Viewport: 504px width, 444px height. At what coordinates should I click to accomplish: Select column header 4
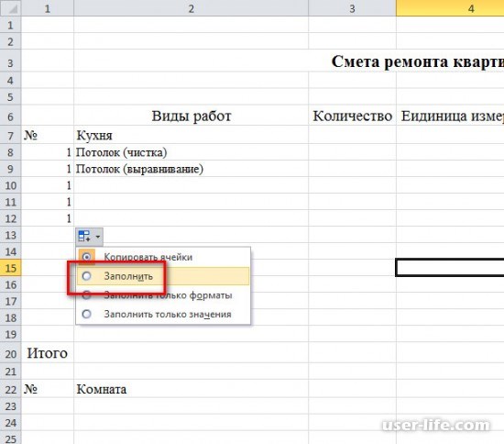[450, 8]
